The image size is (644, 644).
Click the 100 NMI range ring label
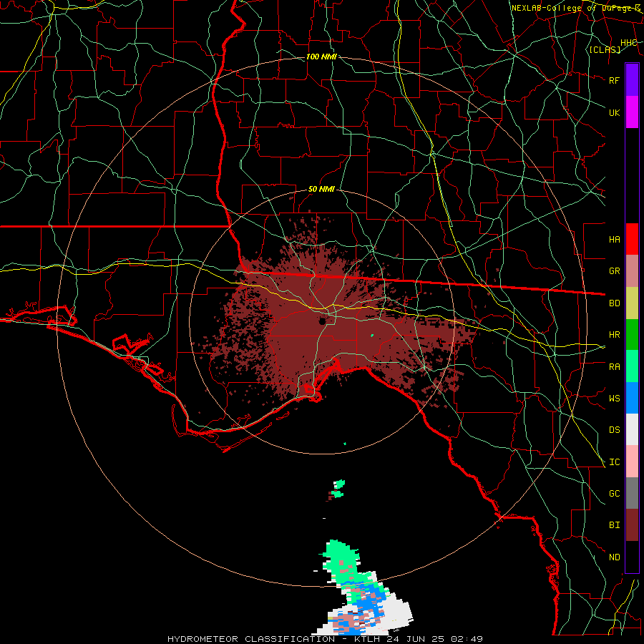coord(321,57)
